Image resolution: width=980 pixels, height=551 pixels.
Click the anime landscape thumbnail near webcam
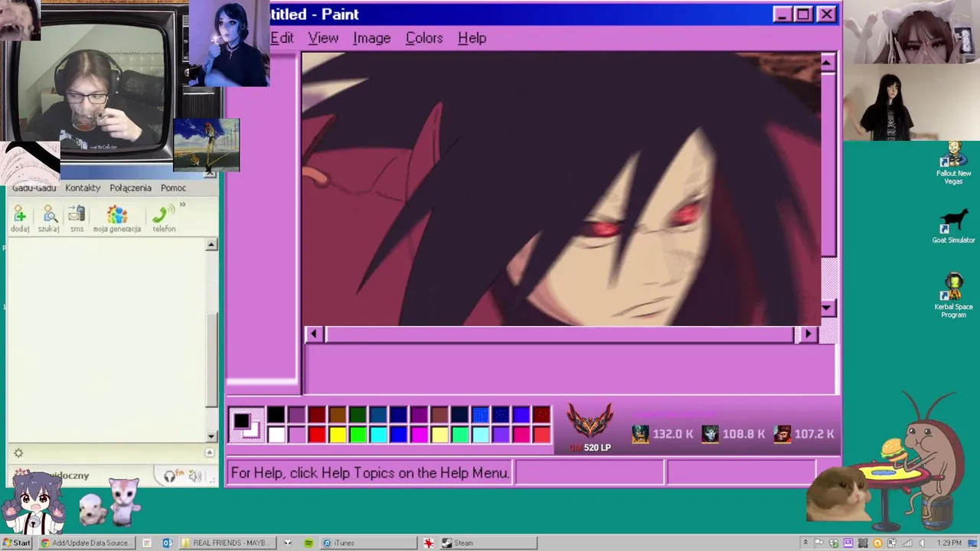pyautogui.click(x=207, y=145)
